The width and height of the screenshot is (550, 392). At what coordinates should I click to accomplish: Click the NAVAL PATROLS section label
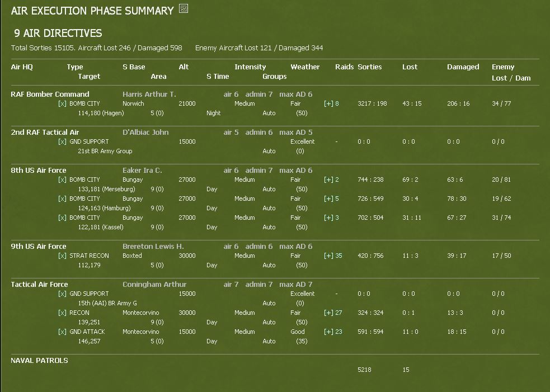coord(39,361)
